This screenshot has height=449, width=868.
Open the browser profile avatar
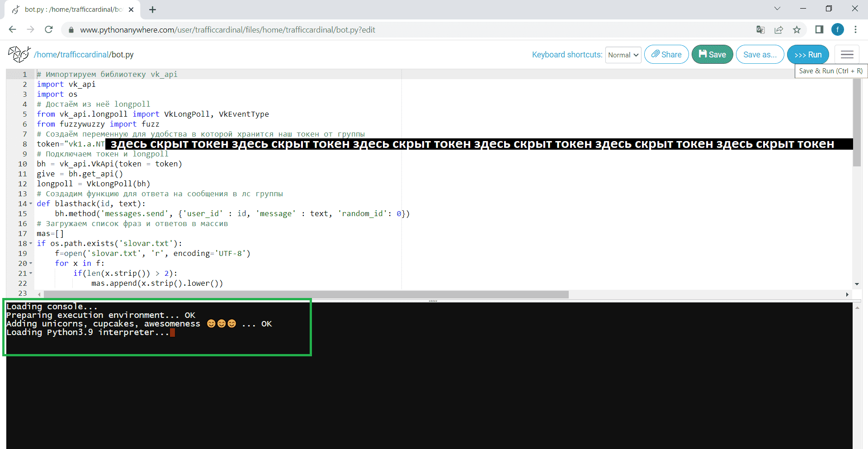tap(837, 30)
